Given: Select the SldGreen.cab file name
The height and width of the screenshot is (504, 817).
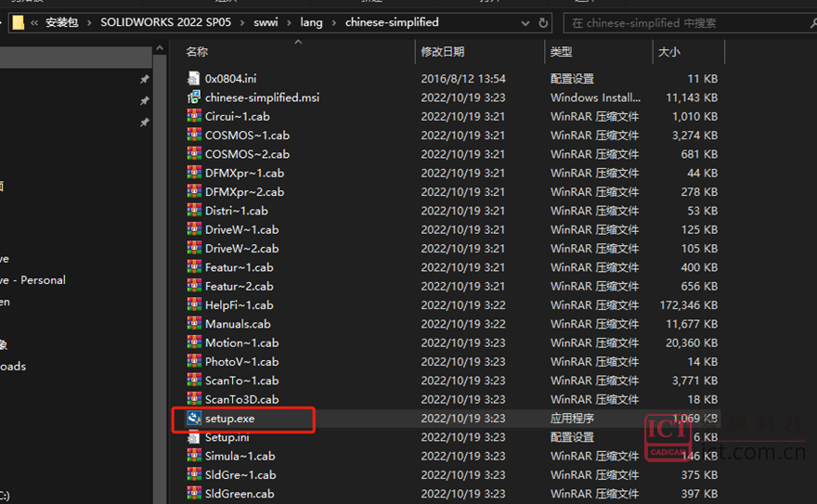Looking at the screenshot, I should [240, 494].
